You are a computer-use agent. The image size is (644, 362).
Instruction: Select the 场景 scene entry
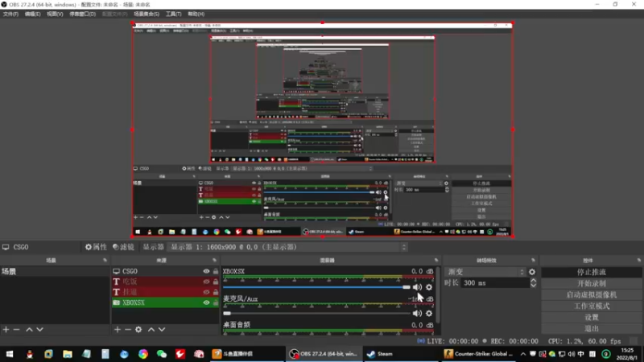[55, 271]
